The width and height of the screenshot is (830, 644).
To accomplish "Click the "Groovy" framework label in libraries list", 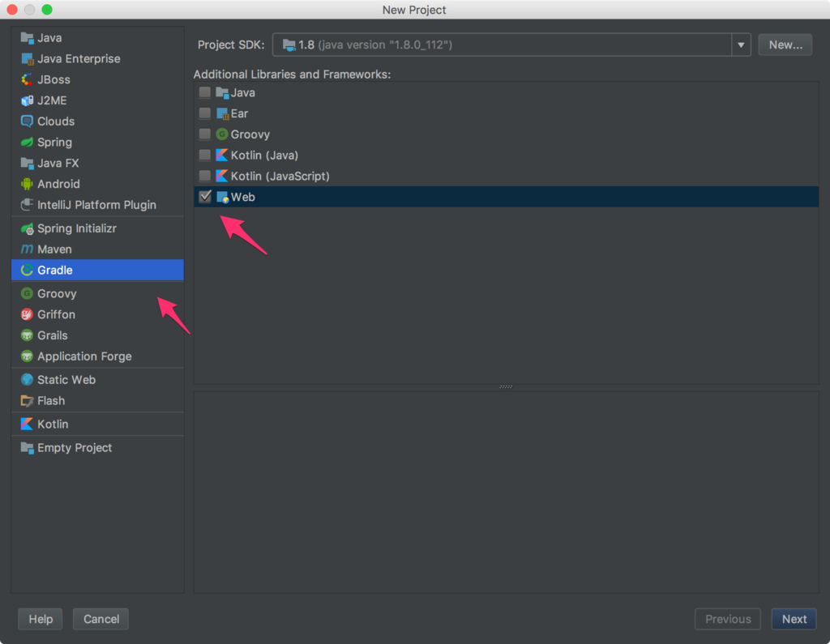I will point(250,134).
